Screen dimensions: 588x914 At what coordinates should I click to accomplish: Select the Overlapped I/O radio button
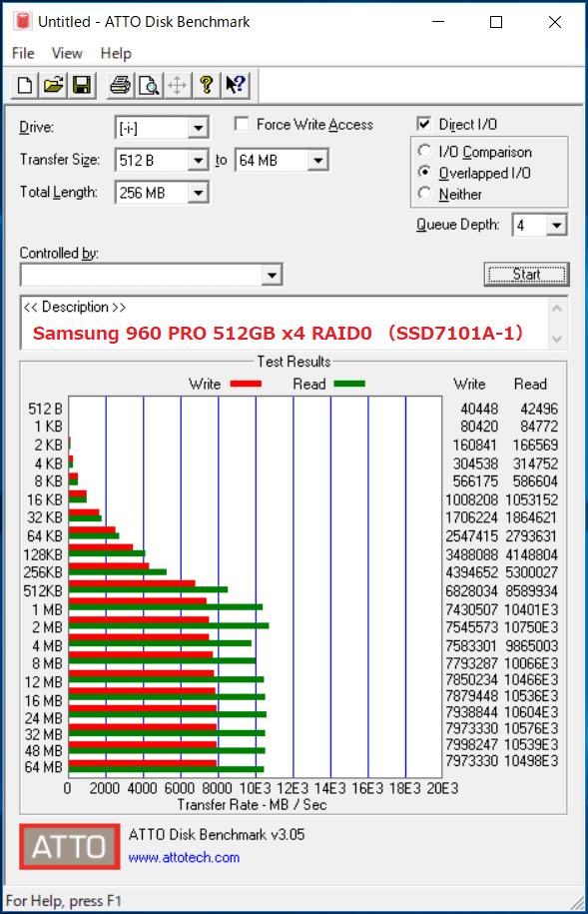click(x=425, y=173)
